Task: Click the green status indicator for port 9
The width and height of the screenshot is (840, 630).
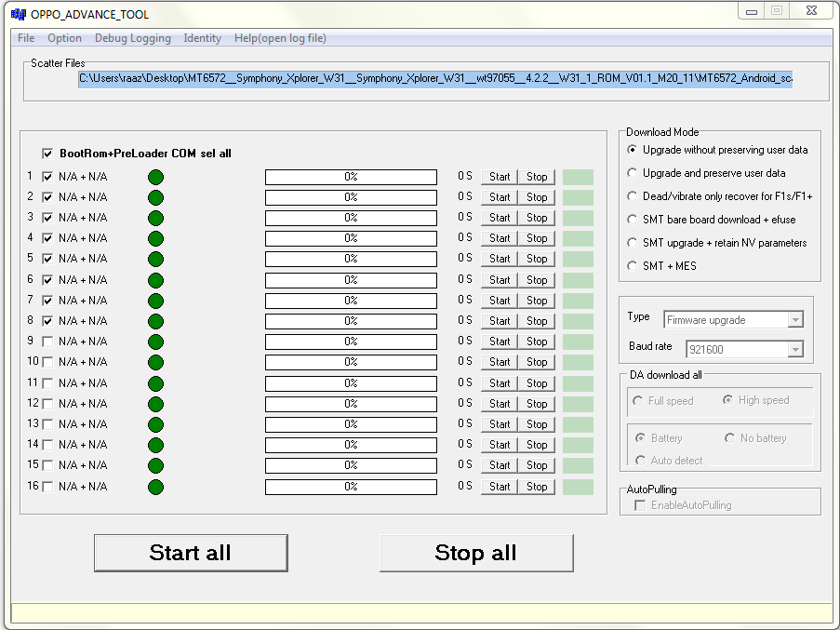Action: (x=155, y=342)
